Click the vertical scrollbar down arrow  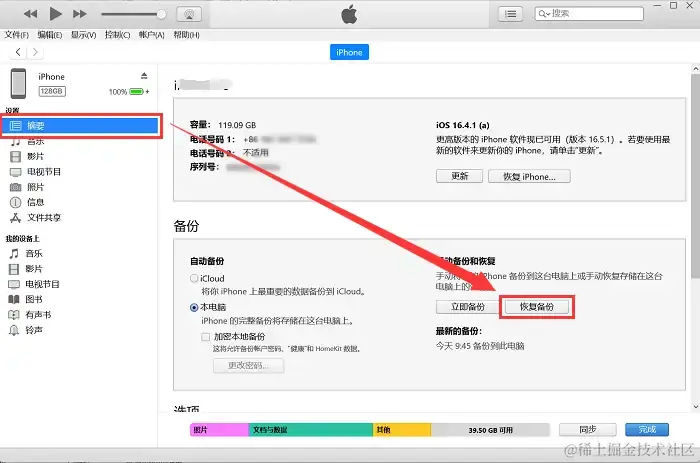coord(696,407)
